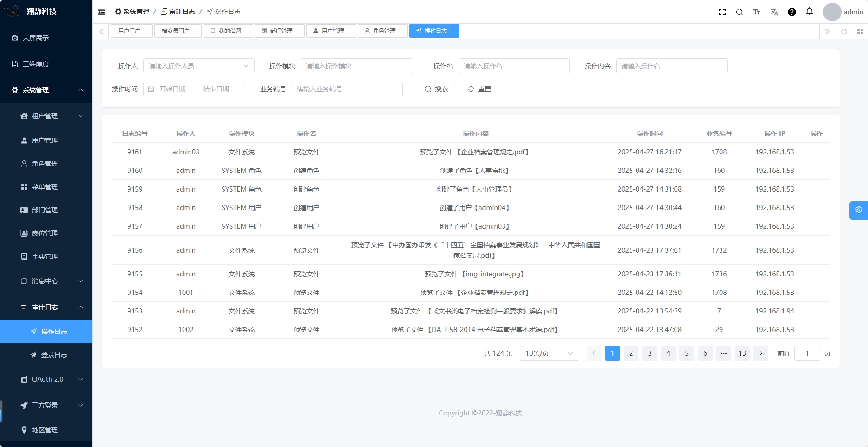Viewport: 868px width, 447px height.
Task: Open the search icon in top bar
Action: [740, 12]
